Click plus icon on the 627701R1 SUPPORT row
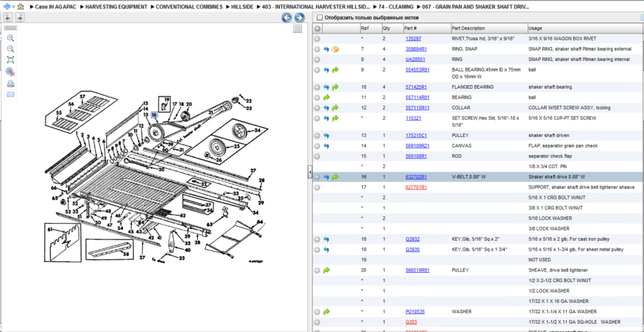 click(317, 187)
